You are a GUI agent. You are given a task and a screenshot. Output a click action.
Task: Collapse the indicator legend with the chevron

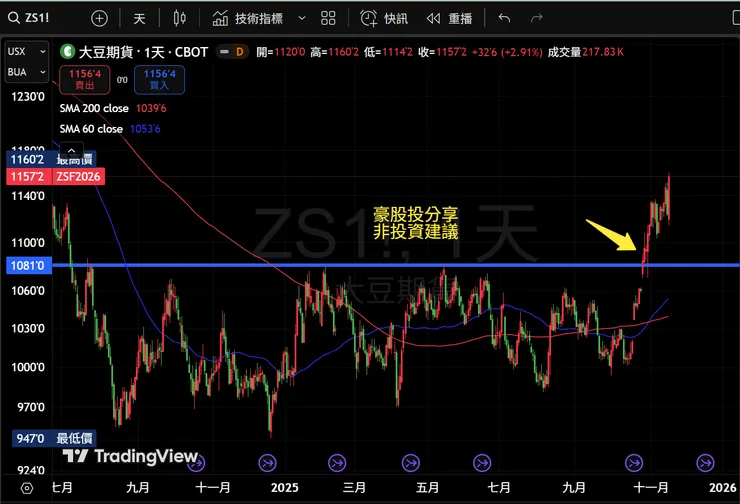point(71,150)
